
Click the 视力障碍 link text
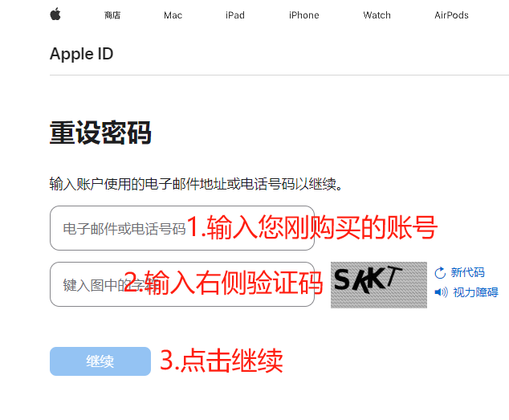[x=475, y=292]
